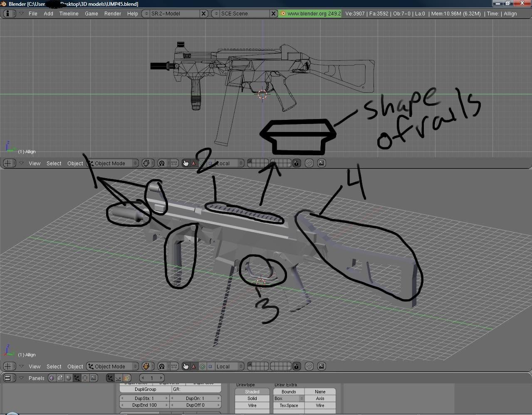Viewport: 532px width, 415px height.
Task: Open upper viewport View menu
Action: (35, 163)
